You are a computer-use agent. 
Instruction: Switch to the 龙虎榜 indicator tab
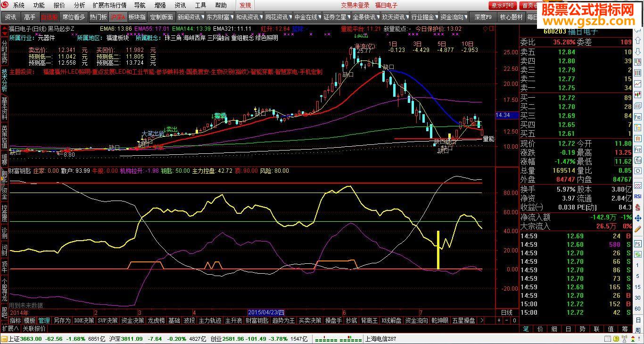tap(156, 320)
